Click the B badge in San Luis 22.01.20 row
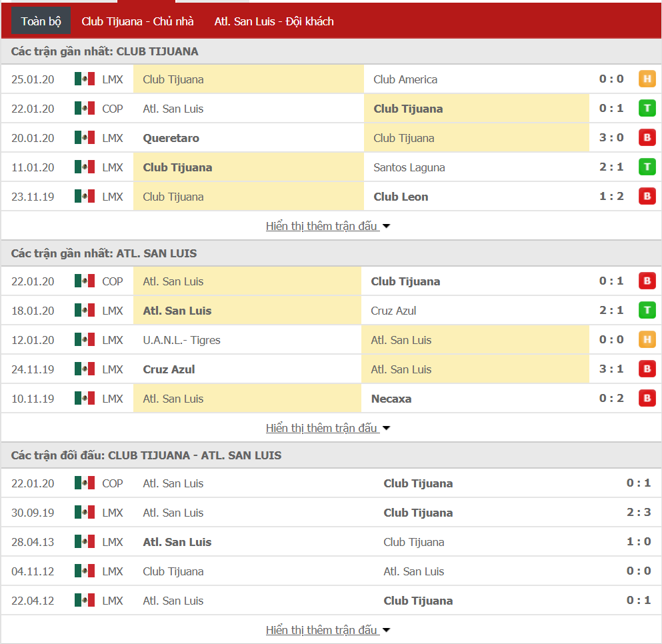Screen dimensions: 662x644 (x=647, y=281)
